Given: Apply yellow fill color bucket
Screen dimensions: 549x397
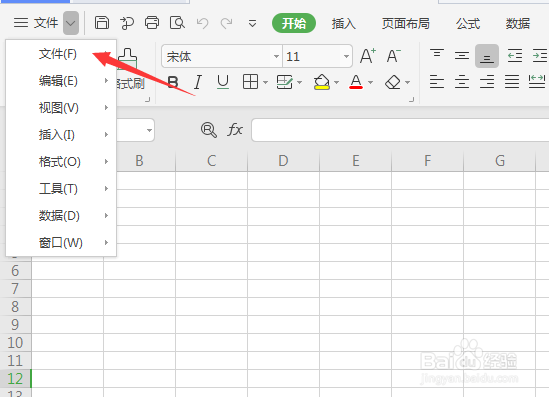Looking at the screenshot, I should [322, 82].
